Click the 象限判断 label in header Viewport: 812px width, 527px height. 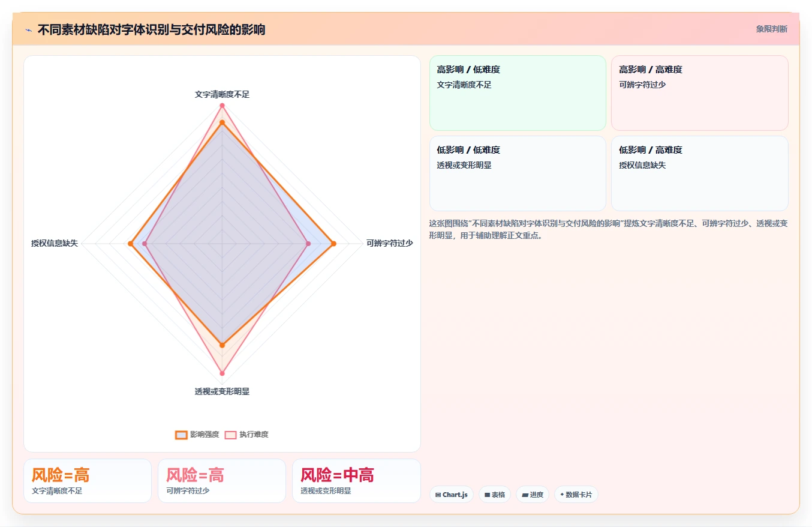pos(771,29)
